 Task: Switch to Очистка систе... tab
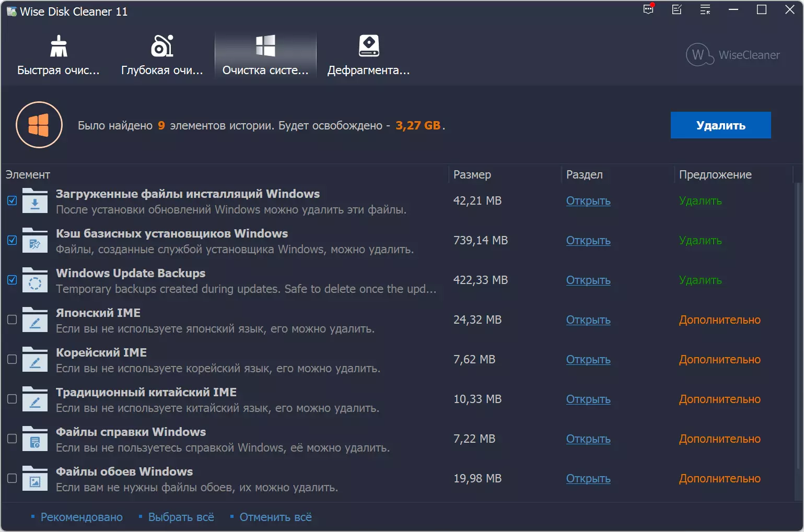click(x=265, y=55)
